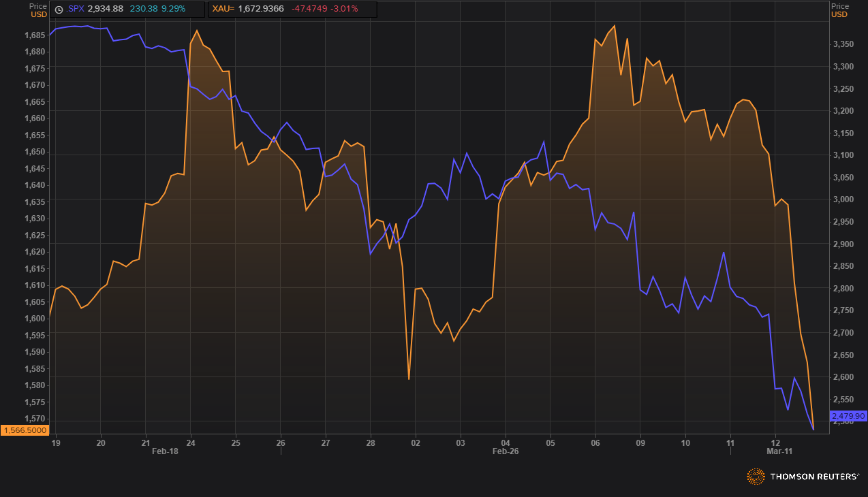Click the Feb-26 date label
The width and height of the screenshot is (868, 497).
click(505, 451)
